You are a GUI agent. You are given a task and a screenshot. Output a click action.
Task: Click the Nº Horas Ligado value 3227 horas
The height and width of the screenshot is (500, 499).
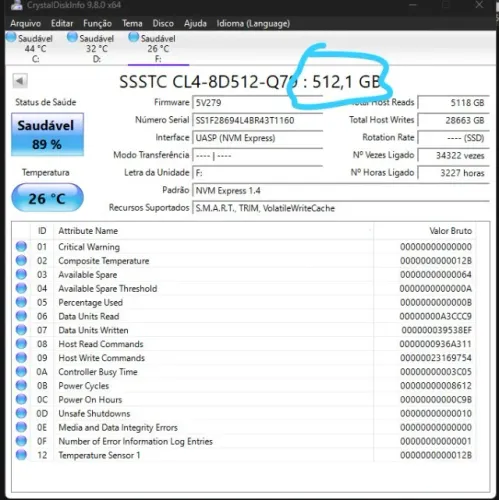pyautogui.click(x=454, y=173)
